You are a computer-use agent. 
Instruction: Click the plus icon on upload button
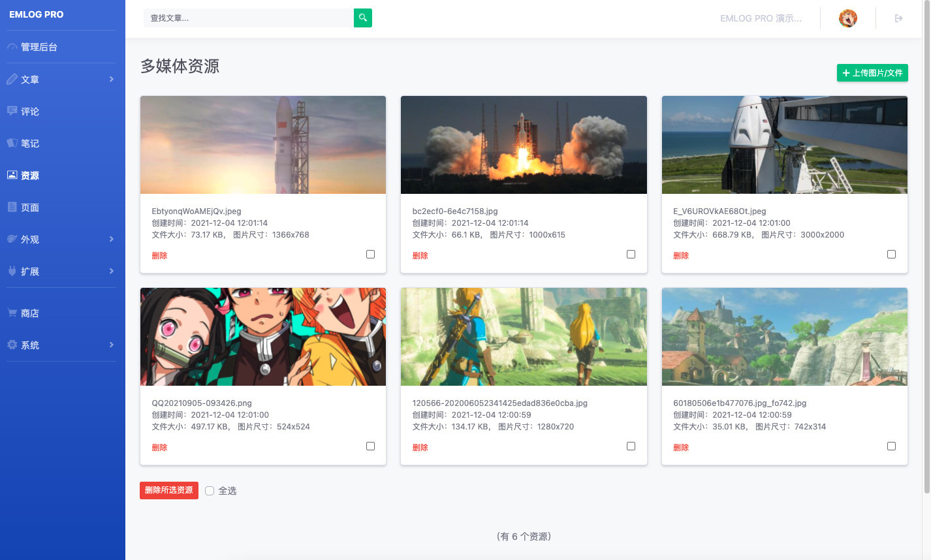[846, 73]
